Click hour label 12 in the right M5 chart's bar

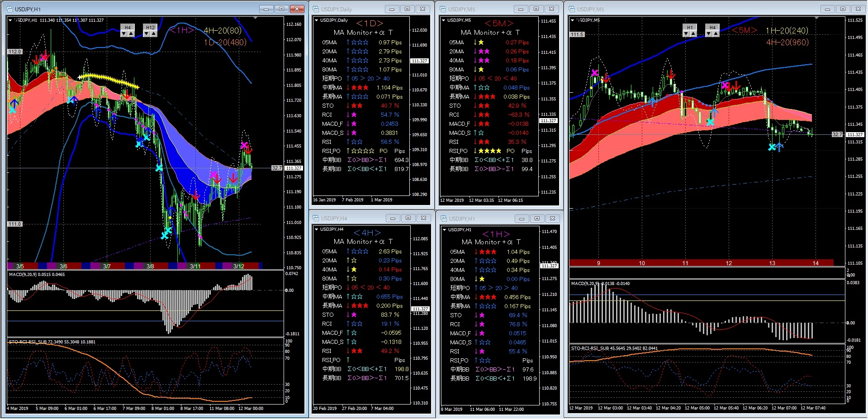729,263
